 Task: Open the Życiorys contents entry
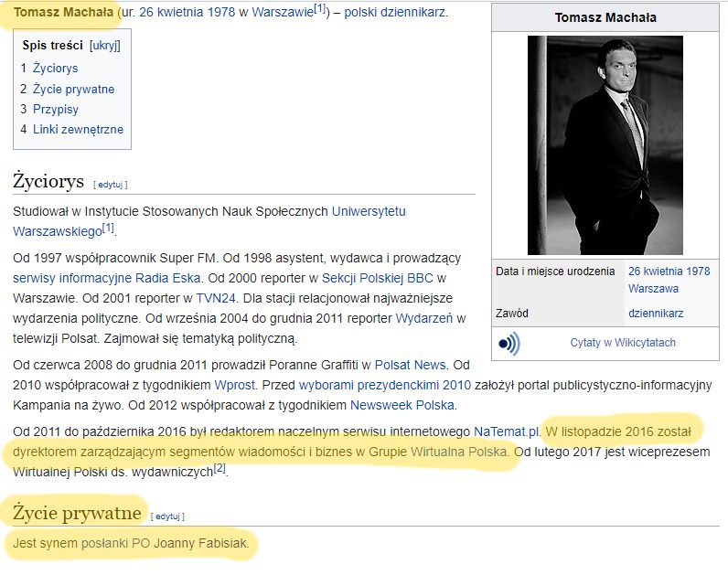[x=55, y=68]
